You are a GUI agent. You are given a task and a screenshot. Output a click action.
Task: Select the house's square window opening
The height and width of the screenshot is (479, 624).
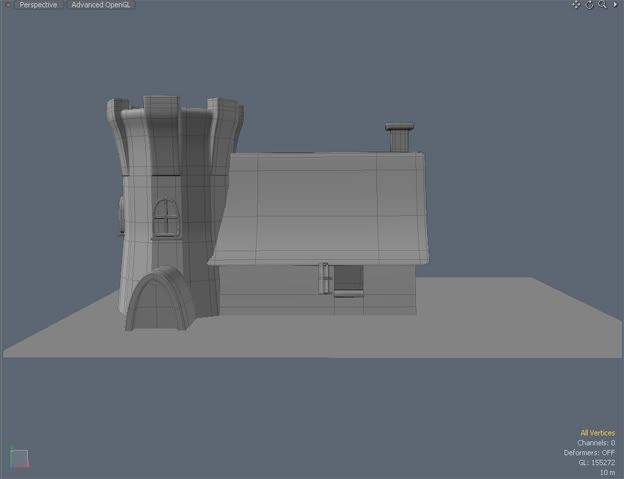tap(347, 279)
